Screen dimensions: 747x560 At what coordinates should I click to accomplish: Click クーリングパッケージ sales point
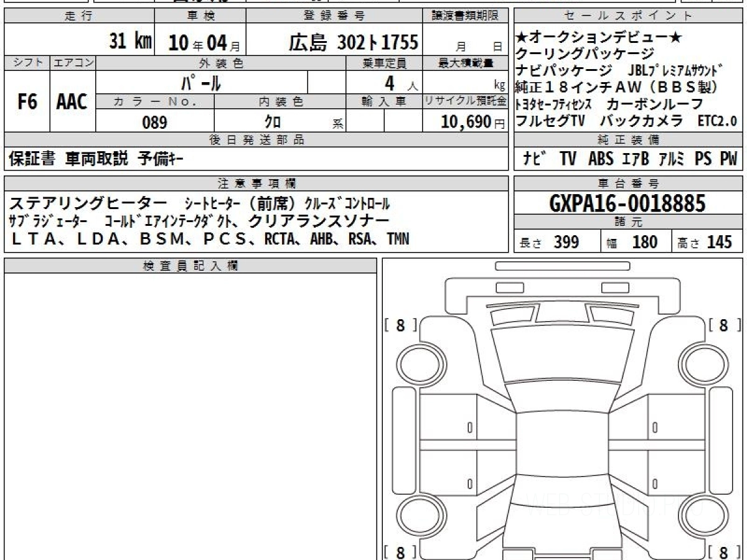[586, 54]
